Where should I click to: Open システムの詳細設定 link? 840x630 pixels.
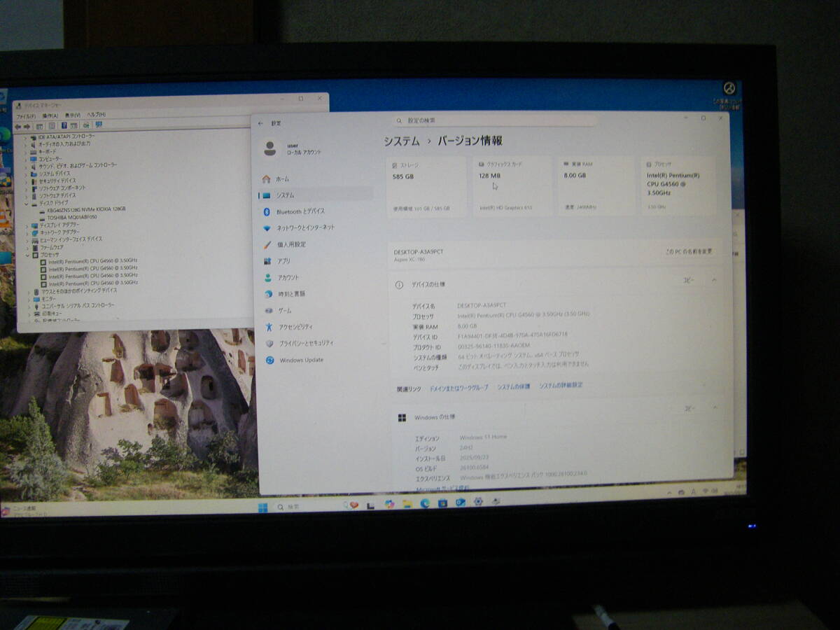coord(561,385)
